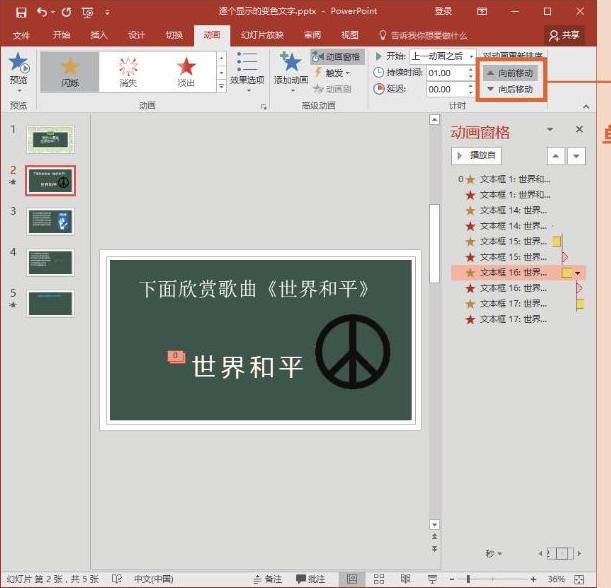Open dropdown arrow of selected 文本框 16 entry
This screenshot has width=611, height=588.
click(578, 273)
